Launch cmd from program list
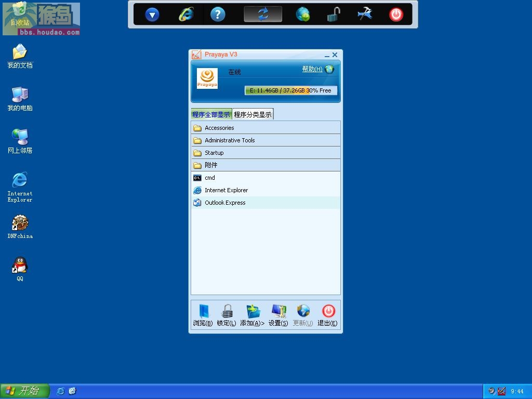 click(265, 178)
